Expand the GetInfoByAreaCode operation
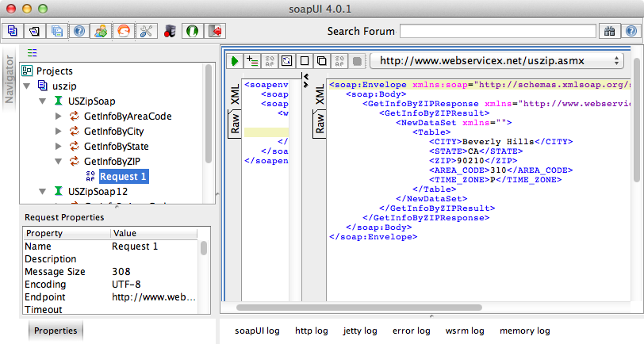Image resolution: width=644 pixels, height=344 pixels. (59, 117)
